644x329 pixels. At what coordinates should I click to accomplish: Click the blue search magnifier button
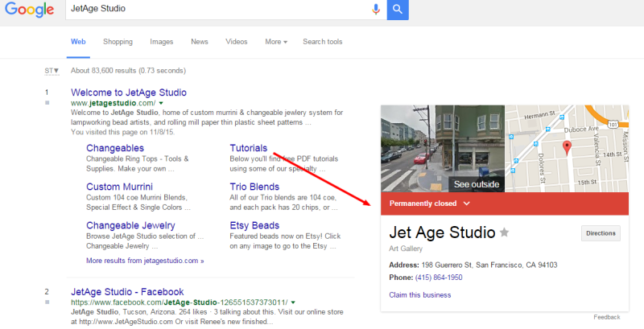tap(398, 9)
